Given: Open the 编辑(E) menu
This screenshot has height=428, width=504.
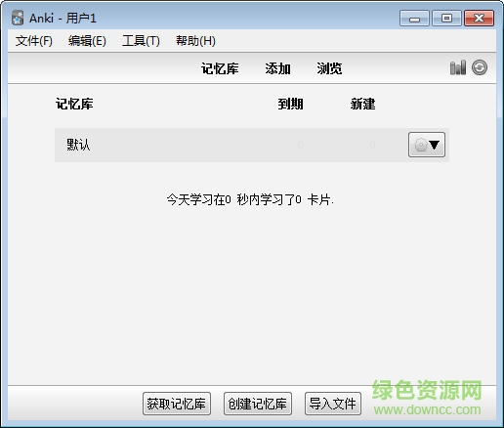Looking at the screenshot, I should (87, 41).
